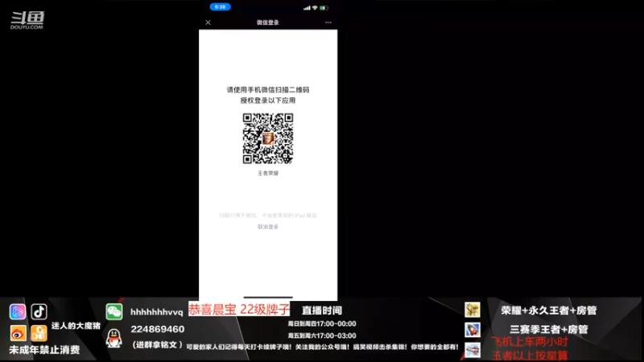The height and width of the screenshot is (362, 644).
Task: Click the 未成年禁止消费 notice text
Action: click(x=44, y=350)
